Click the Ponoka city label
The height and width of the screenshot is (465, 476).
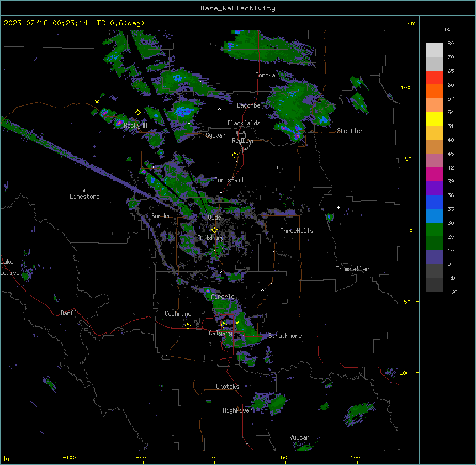pos(265,75)
